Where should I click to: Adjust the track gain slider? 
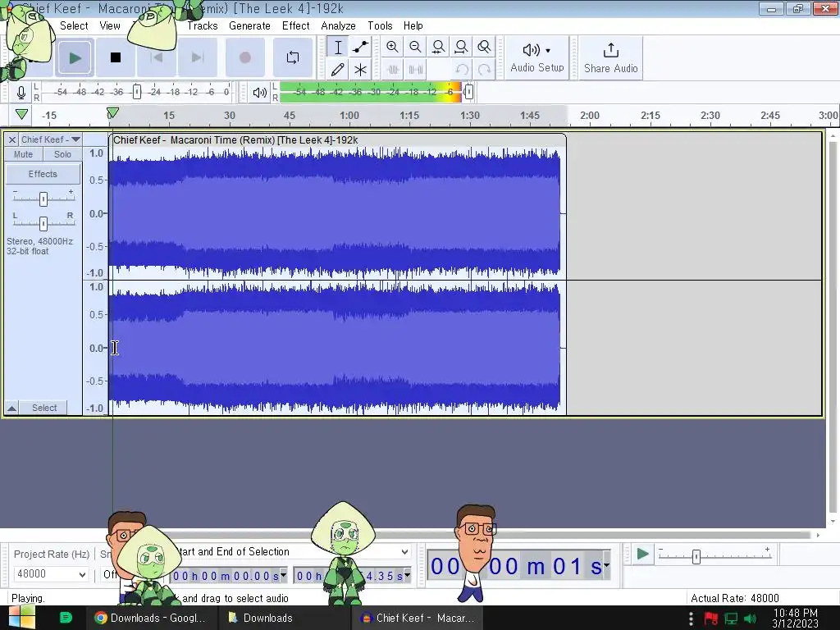pyautogui.click(x=43, y=199)
